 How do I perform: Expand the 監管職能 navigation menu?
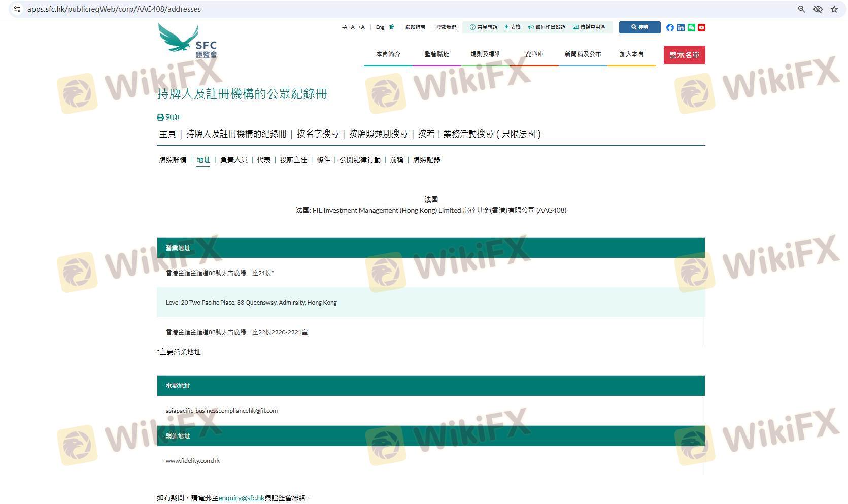pos(436,54)
